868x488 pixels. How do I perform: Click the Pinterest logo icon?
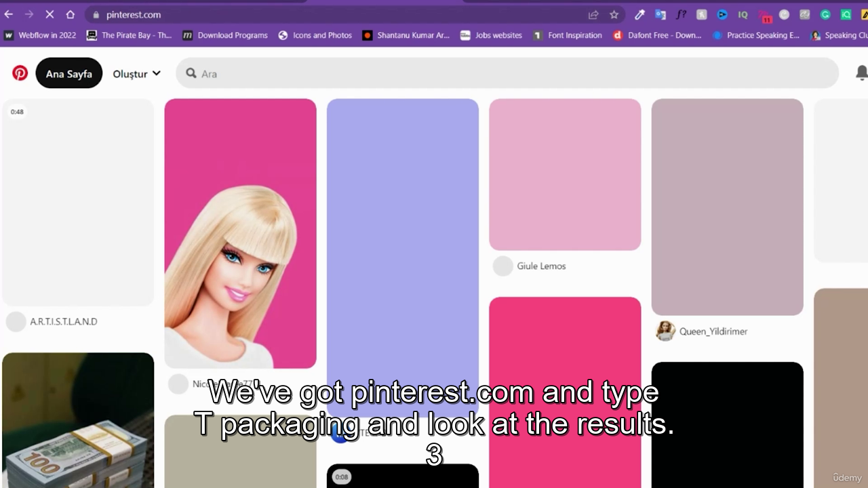tap(20, 73)
